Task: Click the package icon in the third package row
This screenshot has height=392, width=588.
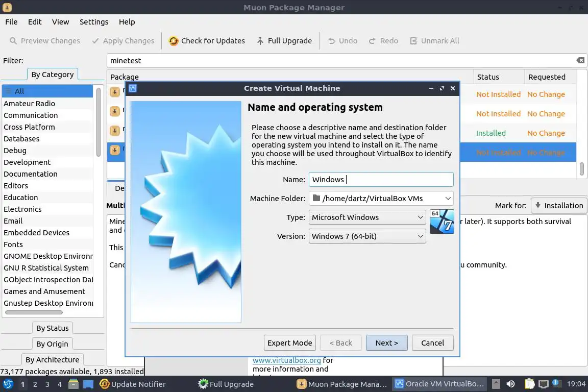Action: click(115, 131)
